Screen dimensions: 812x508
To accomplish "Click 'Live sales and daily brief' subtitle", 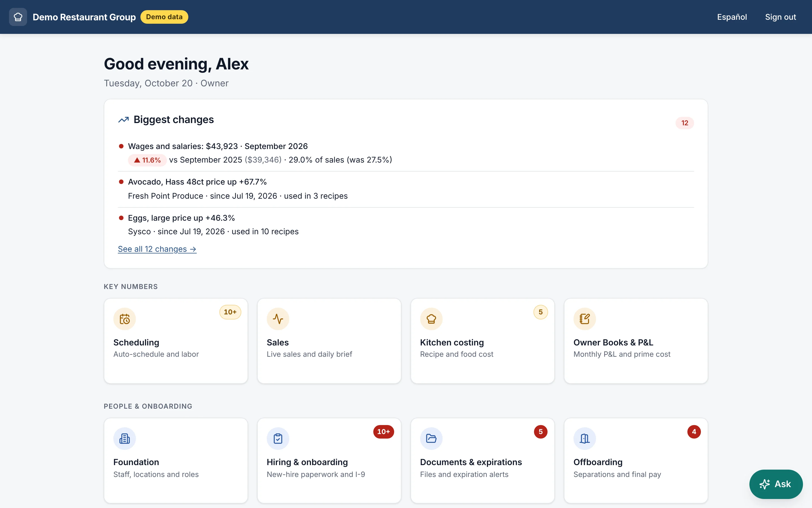I will pyautogui.click(x=309, y=354).
